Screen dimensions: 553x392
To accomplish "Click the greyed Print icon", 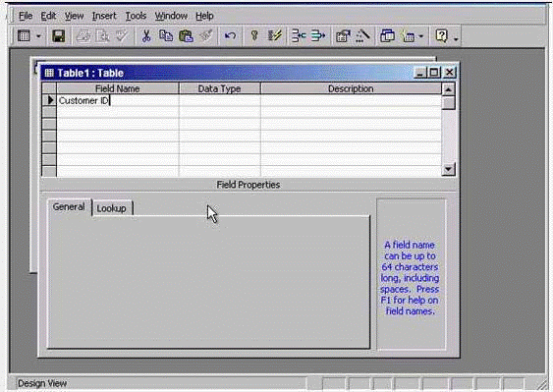I will [x=83, y=36].
